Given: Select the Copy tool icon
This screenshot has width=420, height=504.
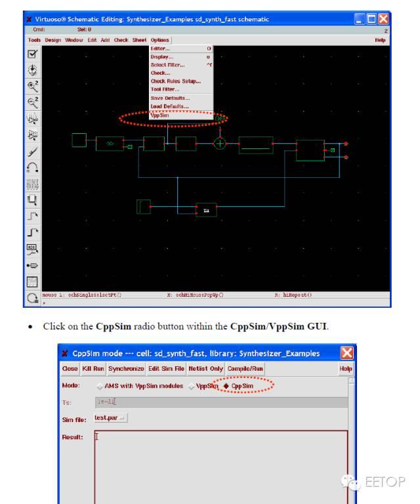Looking at the screenshot, I should pyautogui.click(x=32, y=135).
